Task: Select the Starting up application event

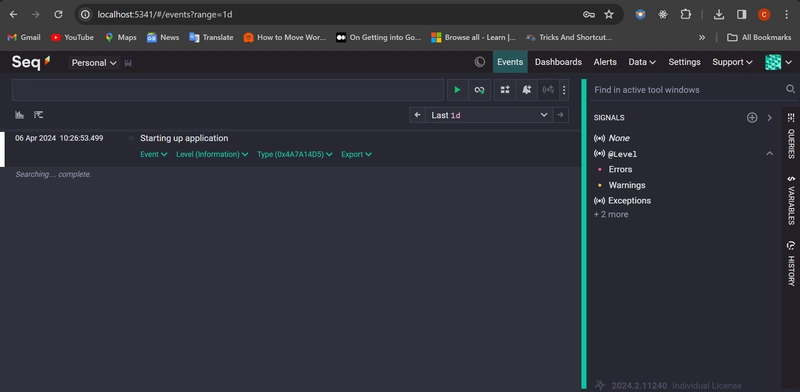Action: pyautogui.click(x=184, y=138)
